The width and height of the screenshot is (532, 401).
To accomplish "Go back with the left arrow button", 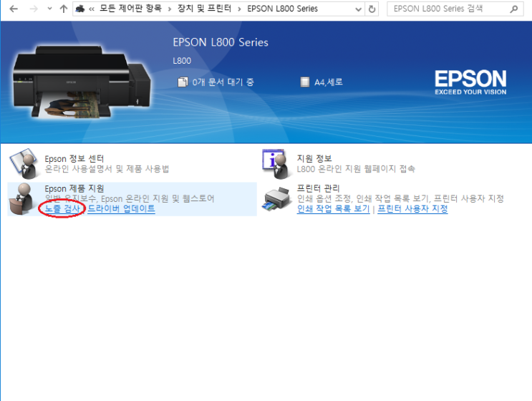I will (14, 9).
